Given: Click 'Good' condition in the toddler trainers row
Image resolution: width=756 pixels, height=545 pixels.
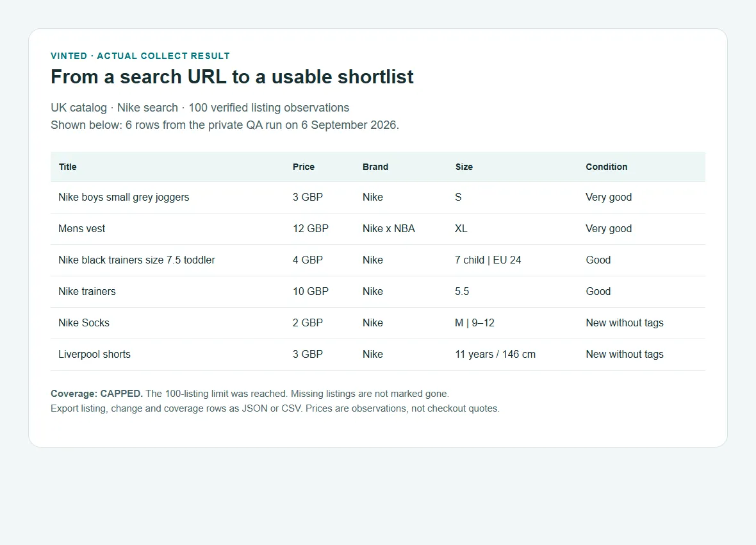Looking at the screenshot, I should [598, 260].
